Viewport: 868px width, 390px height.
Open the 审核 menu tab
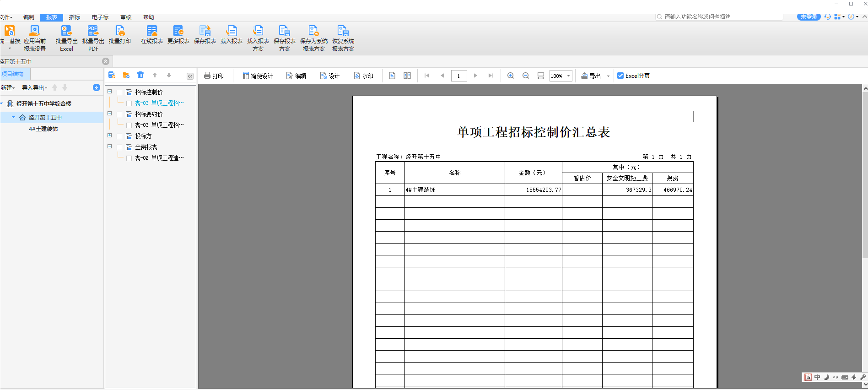click(x=126, y=17)
